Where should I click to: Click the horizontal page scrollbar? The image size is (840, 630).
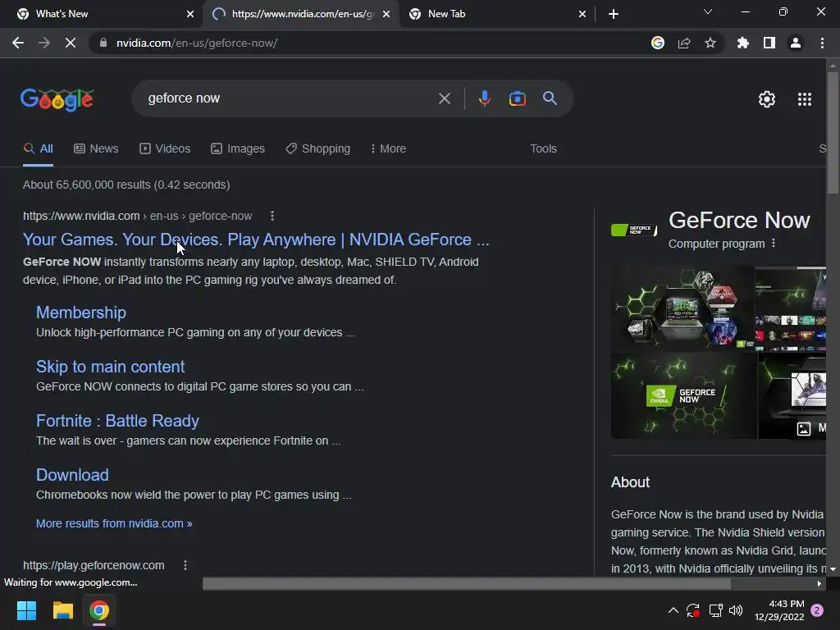pos(466,583)
